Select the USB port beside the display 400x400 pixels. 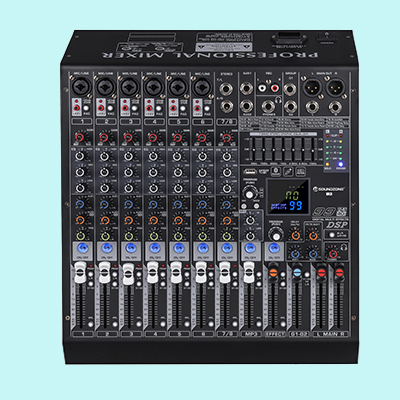pyautogui.click(x=249, y=171)
